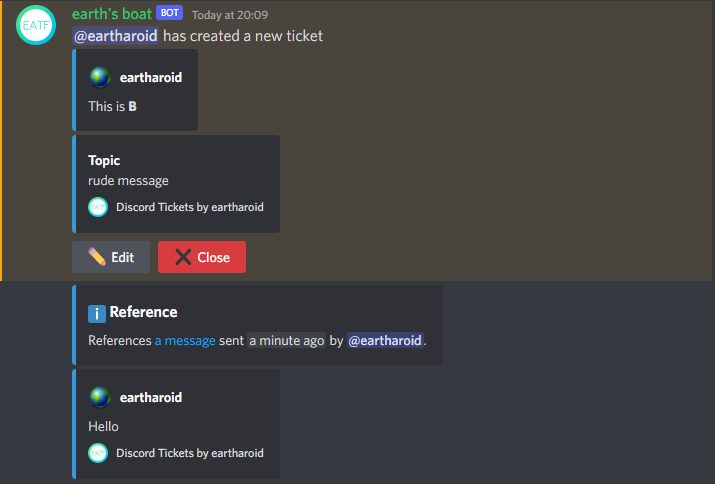Click the 'rude message' topic text
The image size is (715, 484).
(x=128, y=181)
